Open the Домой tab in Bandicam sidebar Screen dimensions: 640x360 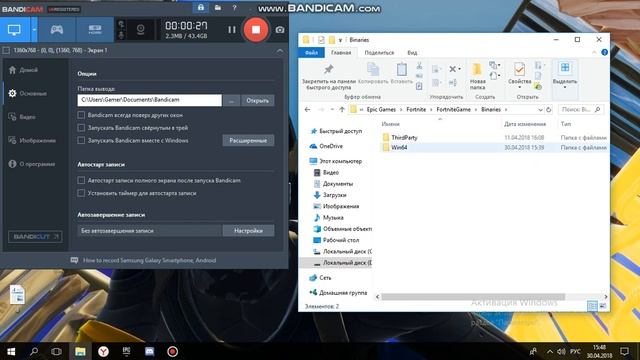click(x=24, y=70)
